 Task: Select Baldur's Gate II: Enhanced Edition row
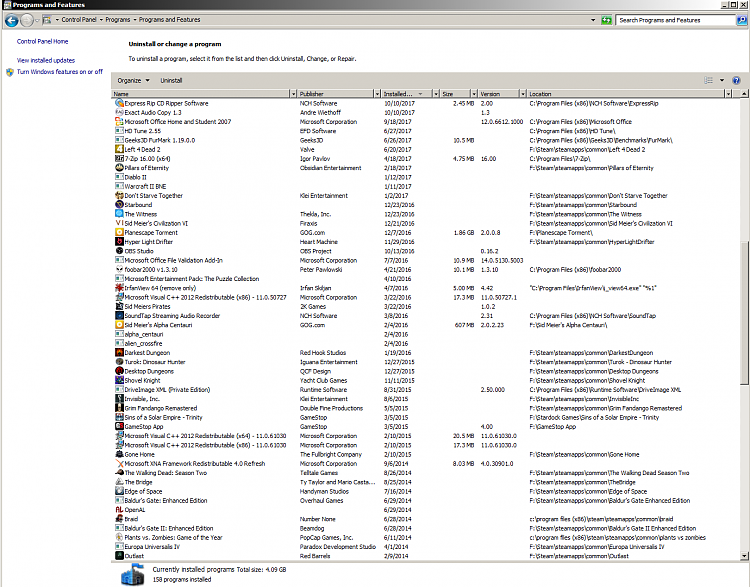tap(426, 528)
